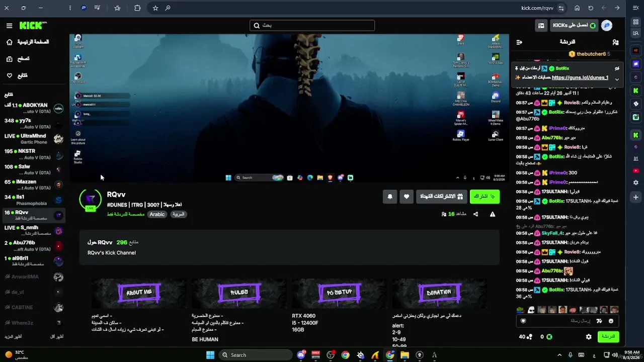Click the chat message input field
The height and width of the screenshot is (362, 644).
(x=568, y=321)
